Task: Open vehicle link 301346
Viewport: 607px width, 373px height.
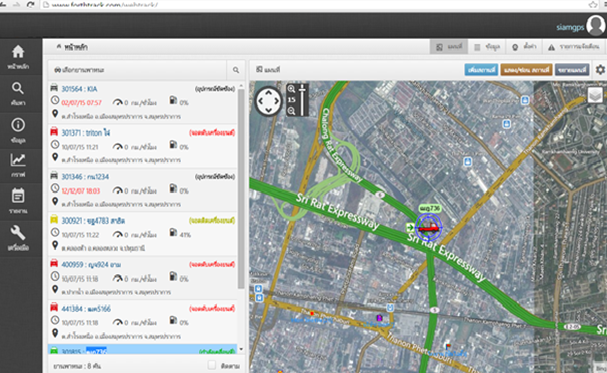Action: 85,177
